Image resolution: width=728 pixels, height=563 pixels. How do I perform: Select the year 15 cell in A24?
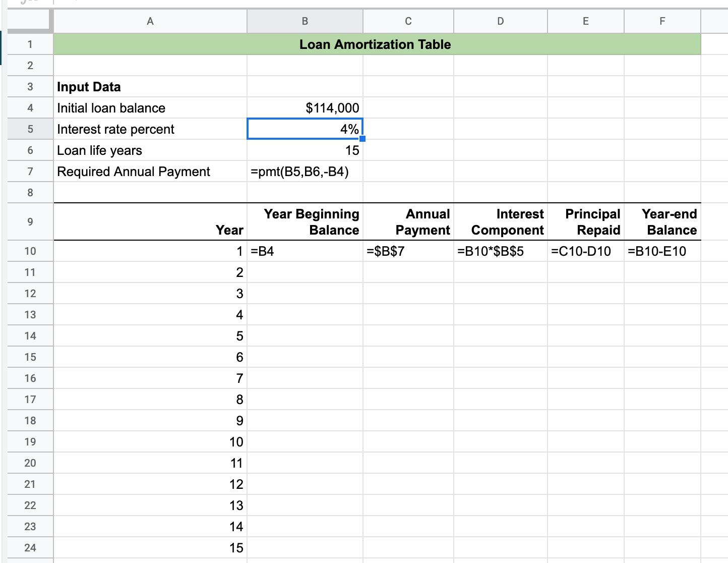pos(150,548)
